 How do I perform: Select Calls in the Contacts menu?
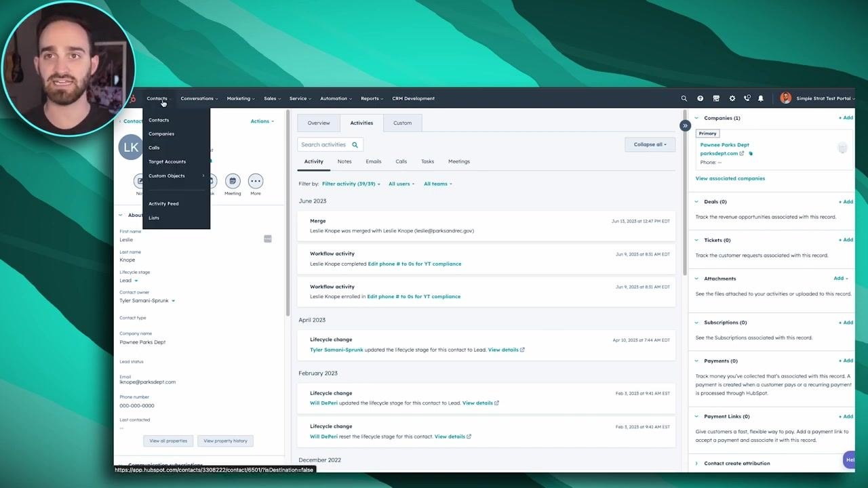coord(154,148)
